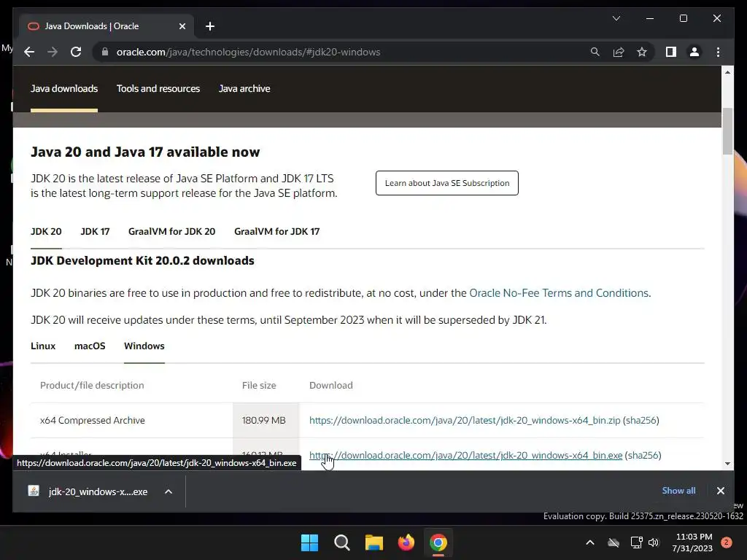Show hidden system tray icons
The height and width of the screenshot is (560, 747).
point(589,542)
